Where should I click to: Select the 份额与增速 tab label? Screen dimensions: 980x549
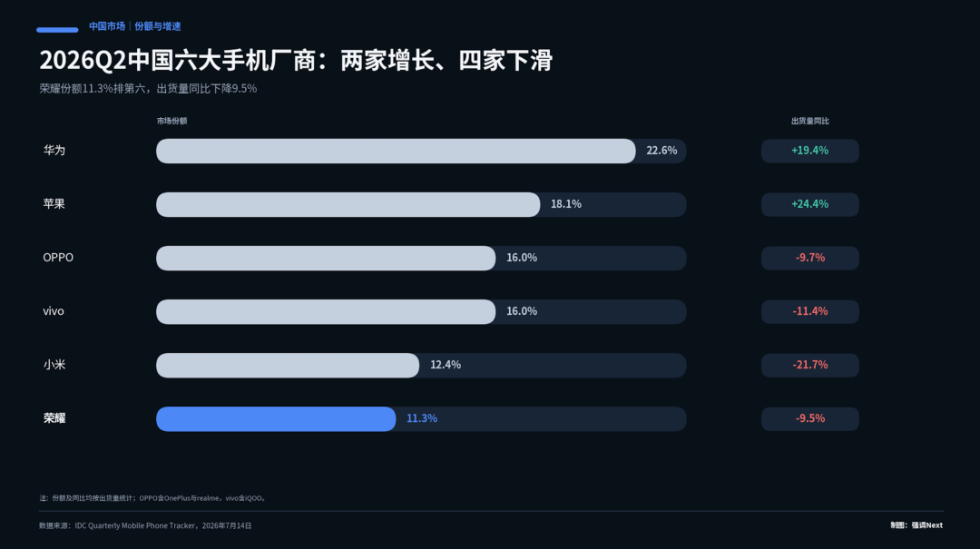click(x=158, y=26)
